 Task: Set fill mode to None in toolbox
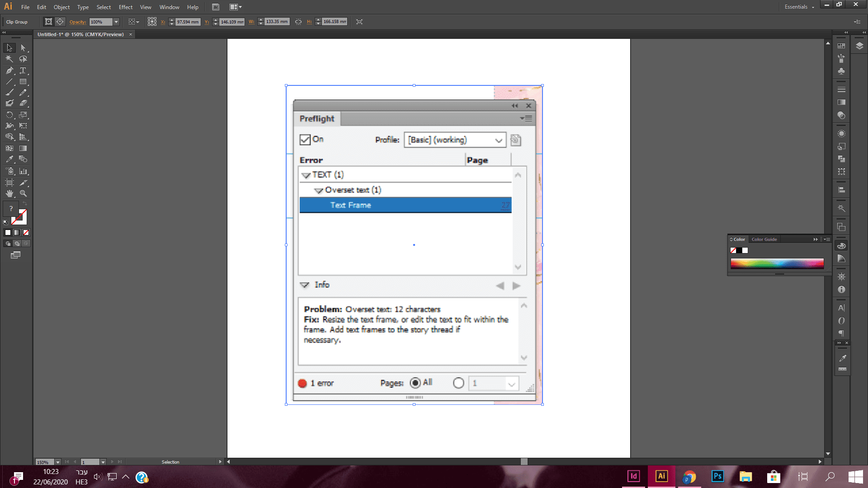pyautogui.click(x=26, y=233)
